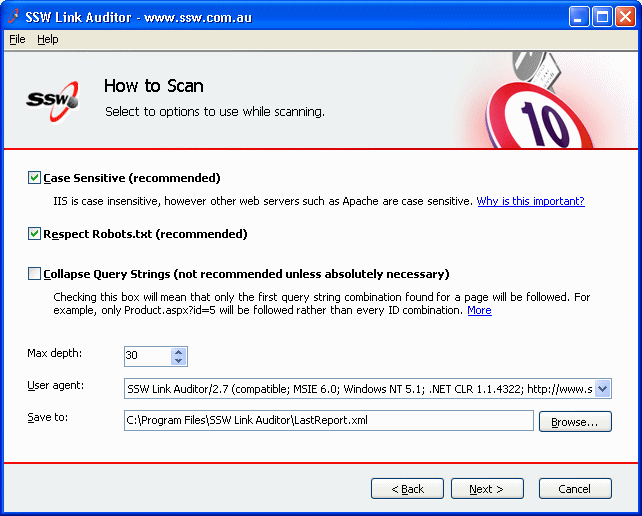The width and height of the screenshot is (642, 516).
Task: Open the 'Why is this important?' link
Action: [530, 201]
